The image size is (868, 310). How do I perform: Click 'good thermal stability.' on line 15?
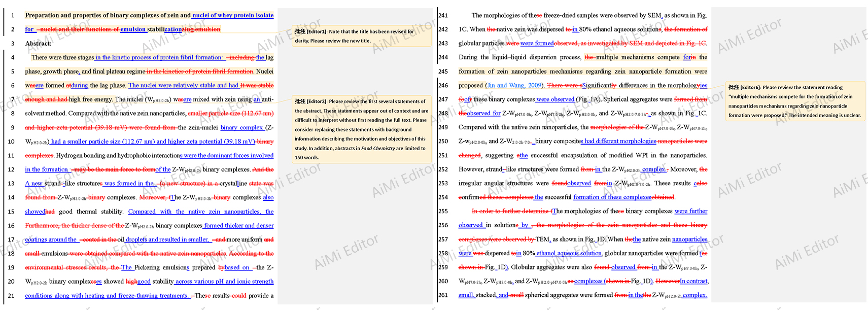pyautogui.click(x=91, y=212)
